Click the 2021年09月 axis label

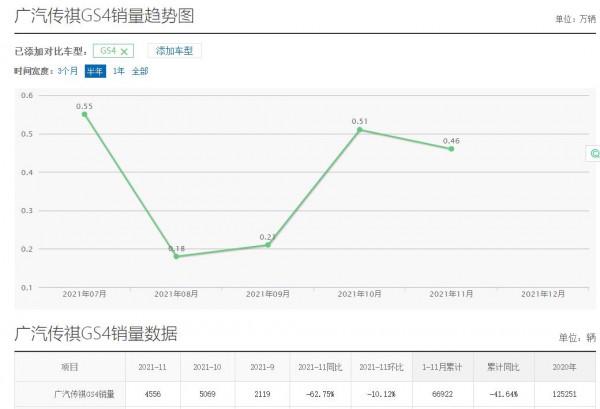coord(268,294)
